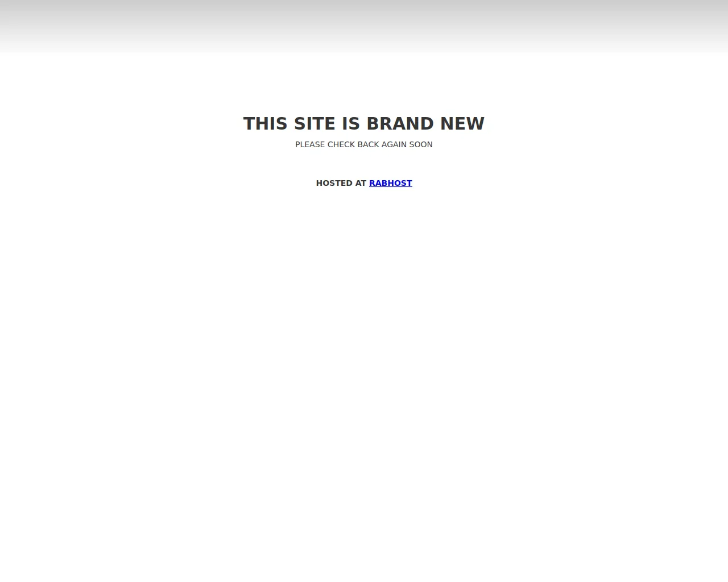Viewport: 728px width, 582px height.
Task: Click the word 'SITE' in the heading
Action: (315, 123)
